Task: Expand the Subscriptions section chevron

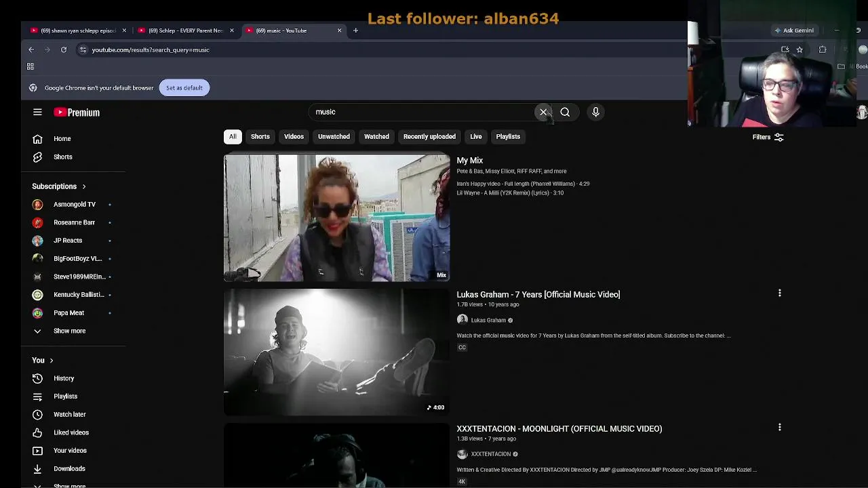Action: 84,186
